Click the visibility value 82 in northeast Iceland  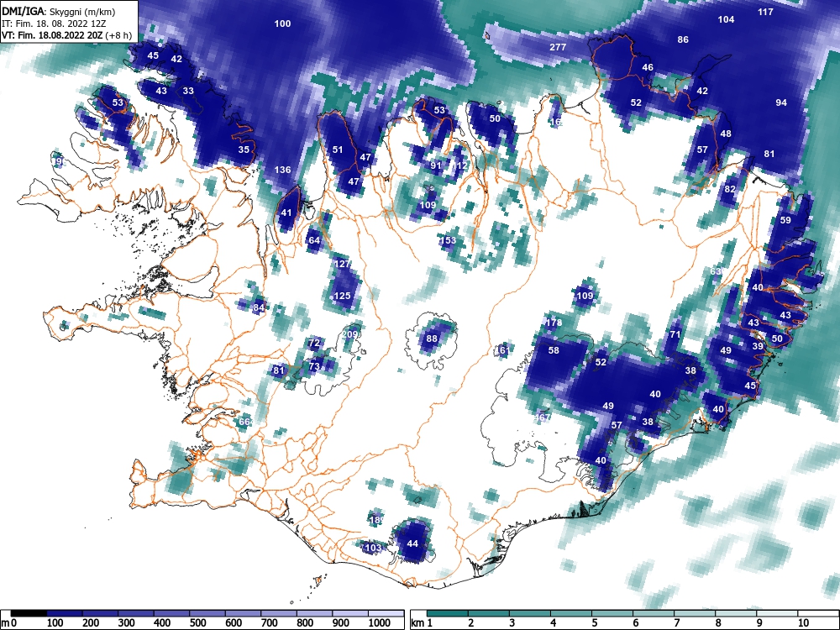point(730,189)
